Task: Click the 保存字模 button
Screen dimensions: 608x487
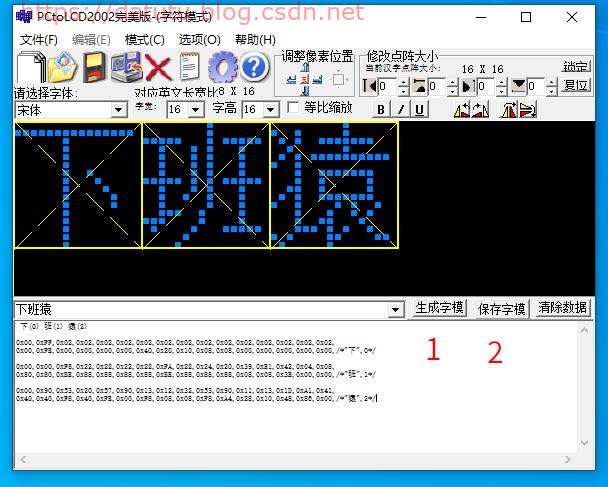Action: tap(501, 309)
